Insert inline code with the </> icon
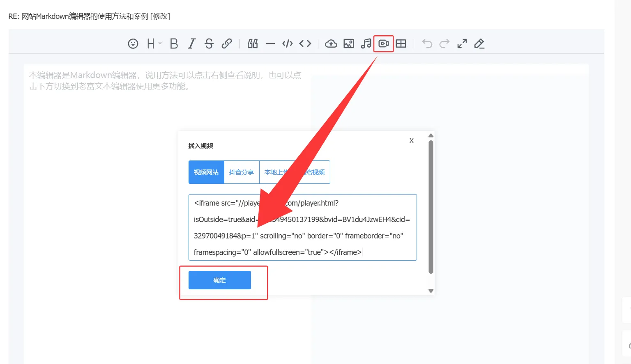Image resolution: width=631 pixels, height=364 pixels. [288, 43]
